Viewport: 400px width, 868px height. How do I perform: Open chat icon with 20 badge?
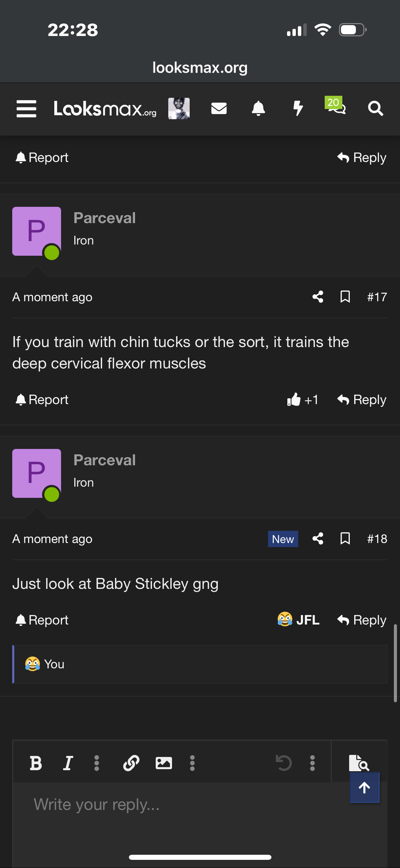(x=336, y=107)
